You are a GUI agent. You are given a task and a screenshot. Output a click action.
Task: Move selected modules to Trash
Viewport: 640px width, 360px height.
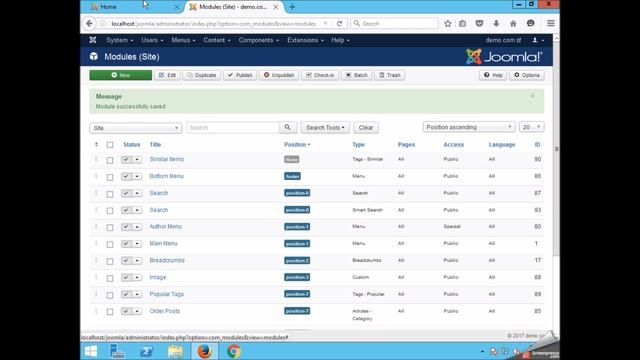coord(390,75)
